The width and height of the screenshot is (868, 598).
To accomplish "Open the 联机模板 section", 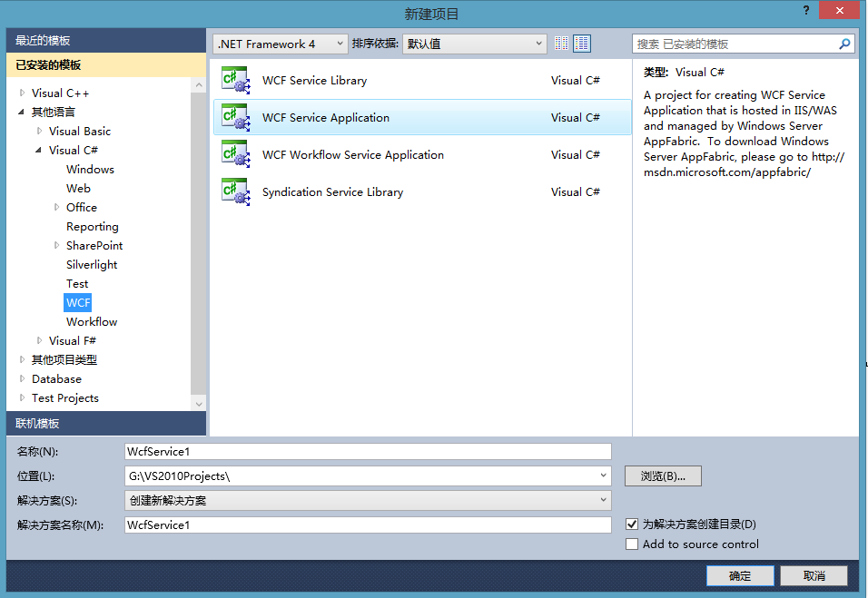I will (105, 423).
